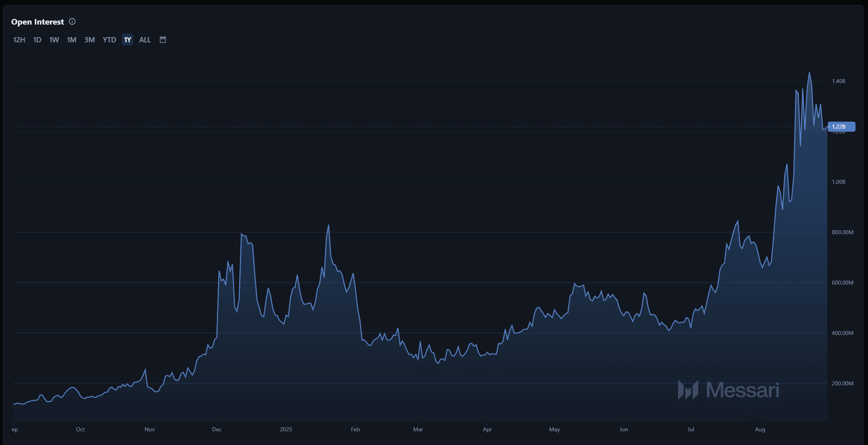The height and width of the screenshot is (445, 868).
Task: Click the Apr x-axis label
Action: (x=487, y=429)
